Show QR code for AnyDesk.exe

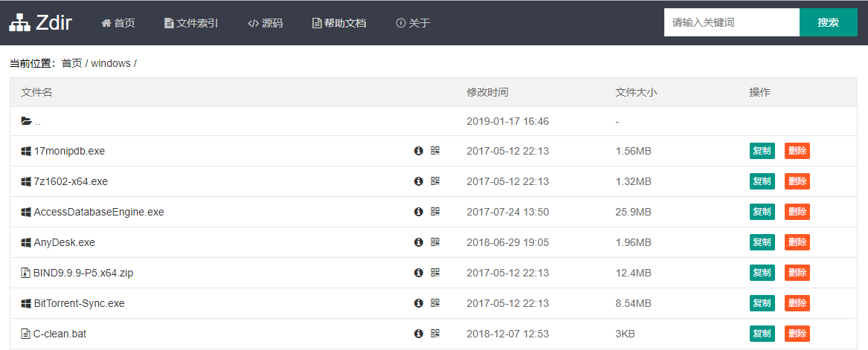435,242
